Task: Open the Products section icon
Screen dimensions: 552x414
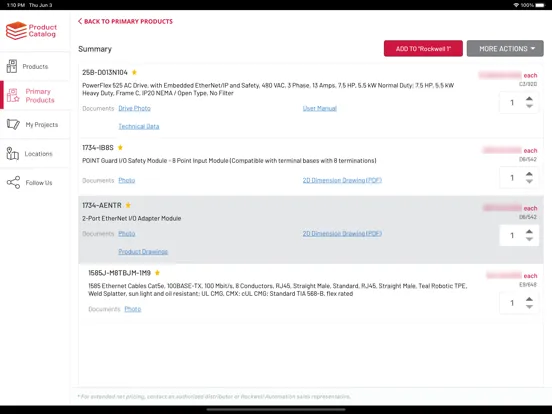Action: click(x=12, y=66)
